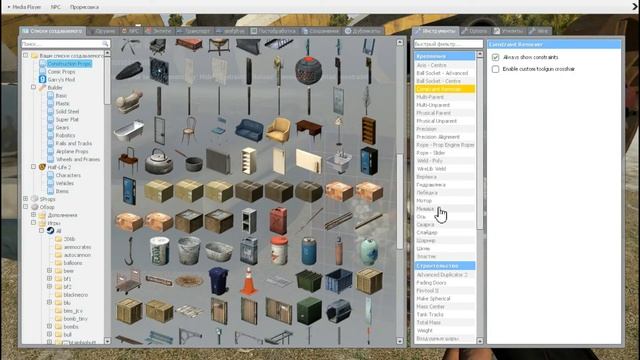640x360 pixels.
Task: Toggle Always show constraints checkbox
Action: click(x=495, y=57)
